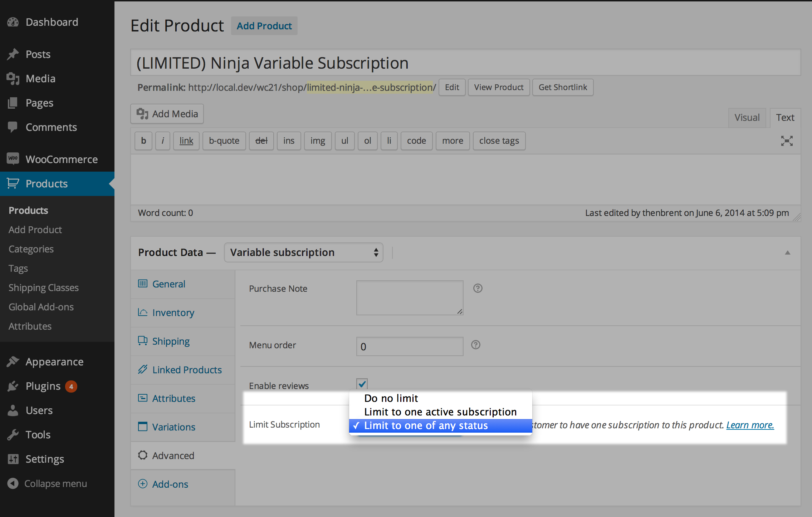Screen dimensions: 812x517
Task: Uncheck the Enable reviews checkbox
Action: 362,384
